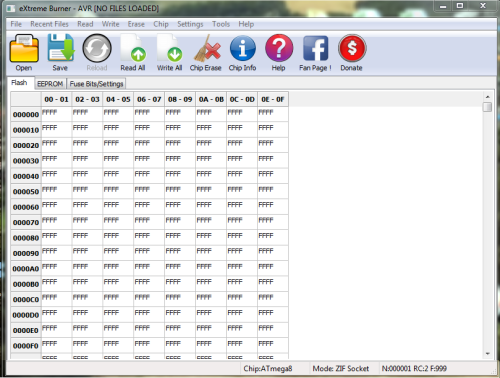Click the N:000001 RC:2 F:999 status entry
This screenshot has width=500, height=378.
(414, 368)
